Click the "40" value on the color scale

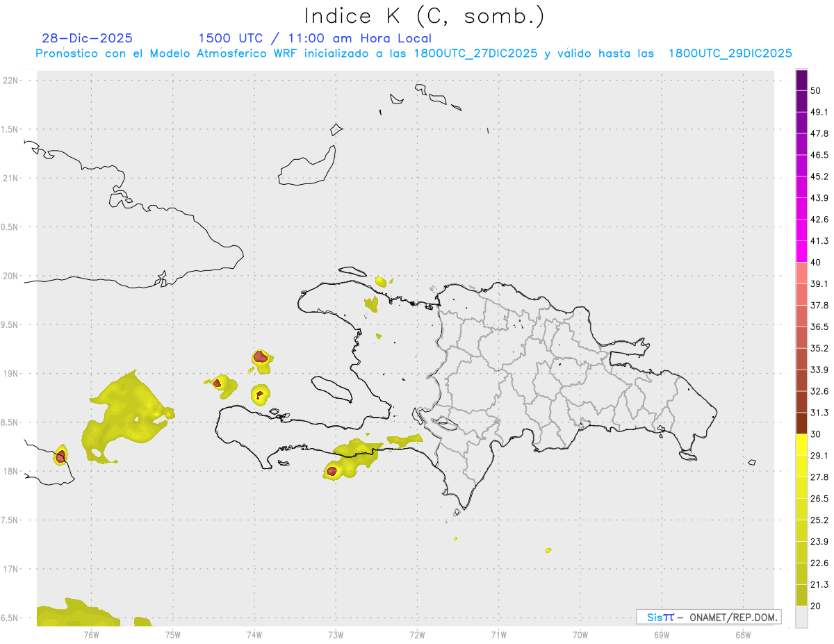point(817,263)
